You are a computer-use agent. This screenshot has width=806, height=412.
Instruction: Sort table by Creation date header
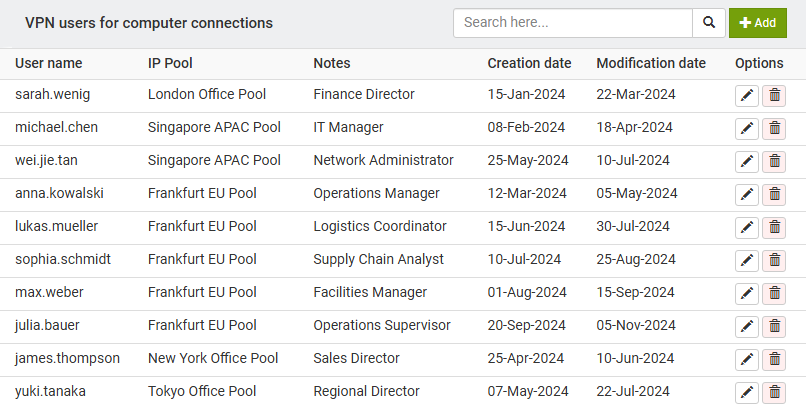pyautogui.click(x=529, y=63)
